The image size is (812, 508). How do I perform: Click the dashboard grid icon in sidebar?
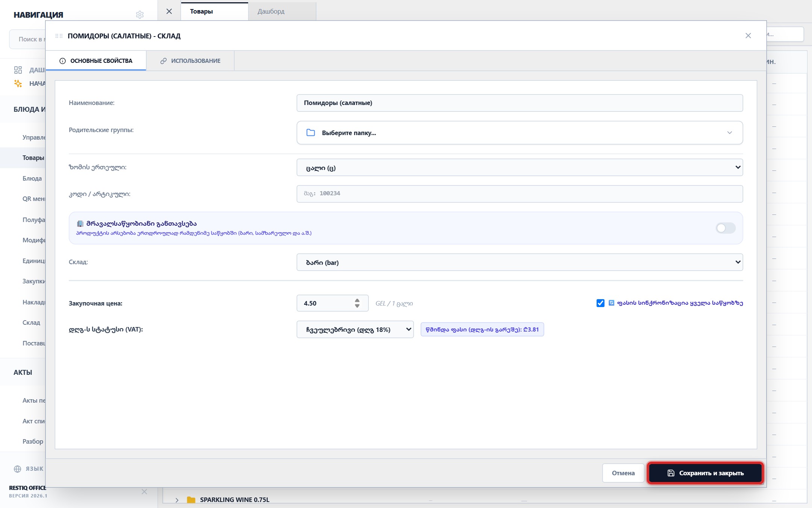(x=18, y=70)
